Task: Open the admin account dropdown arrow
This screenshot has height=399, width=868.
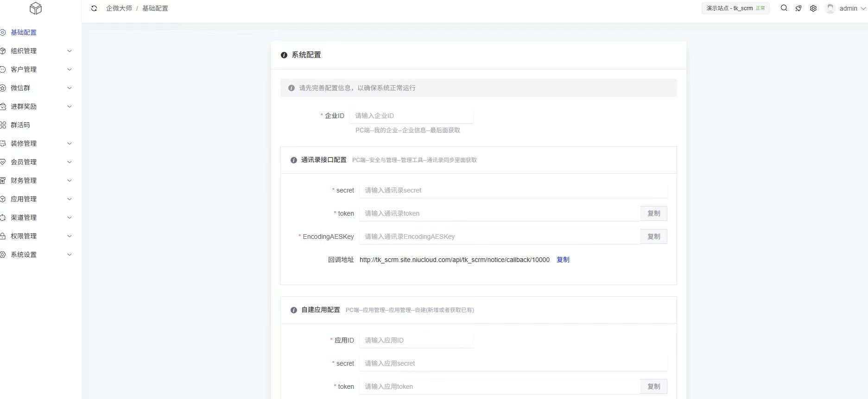Action: click(863, 8)
